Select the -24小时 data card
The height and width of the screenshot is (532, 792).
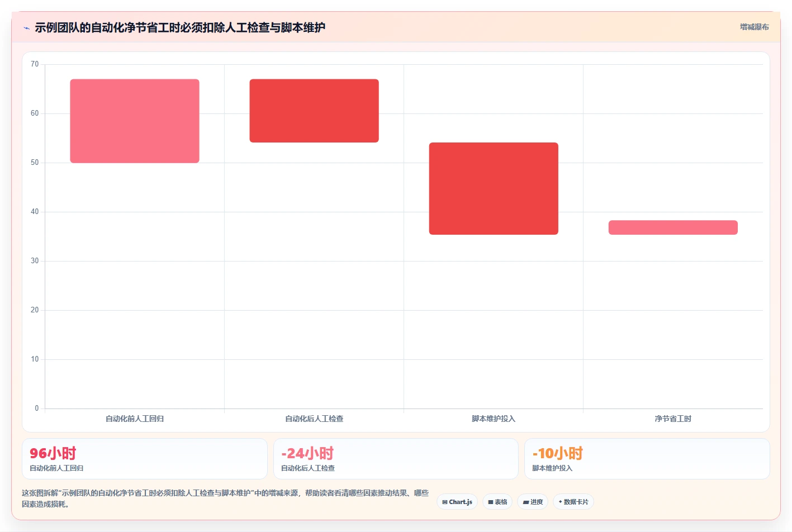(396, 459)
